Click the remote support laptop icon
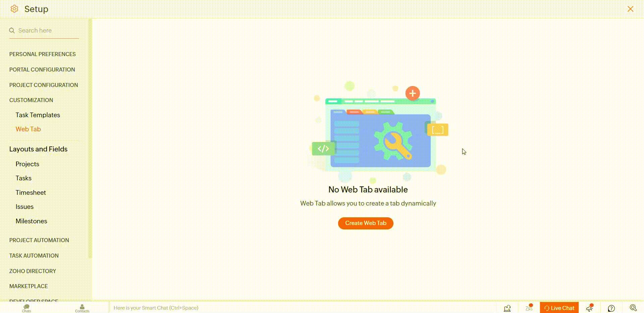Viewport: 644px width, 313px height. click(507, 308)
